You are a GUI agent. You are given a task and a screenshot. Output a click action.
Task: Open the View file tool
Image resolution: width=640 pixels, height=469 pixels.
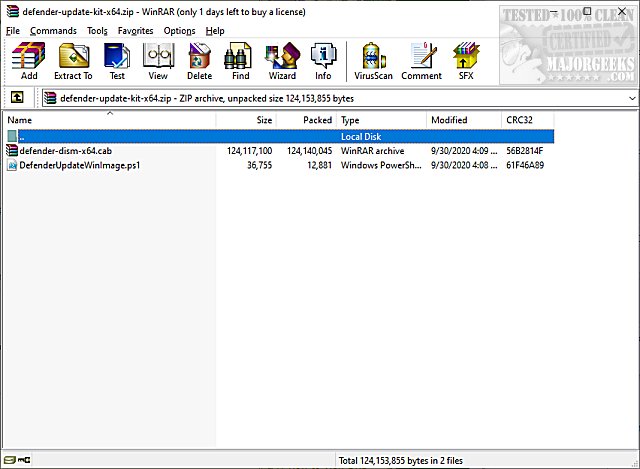[158, 61]
